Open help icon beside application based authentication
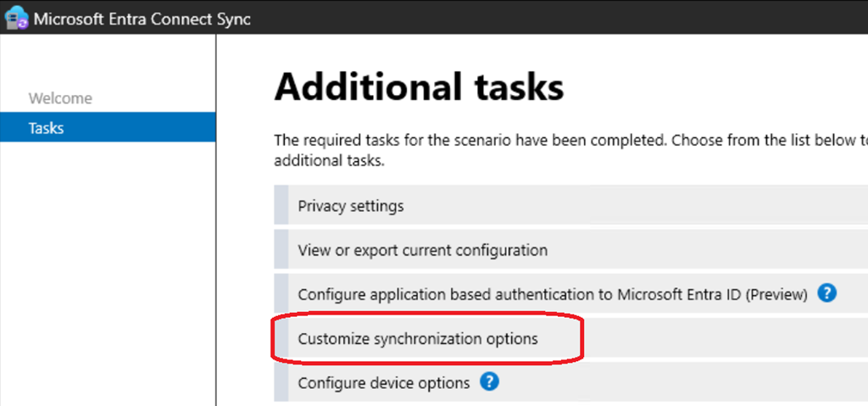This screenshot has width=868, height=406. pyautogui.click(x=827, y=293)
